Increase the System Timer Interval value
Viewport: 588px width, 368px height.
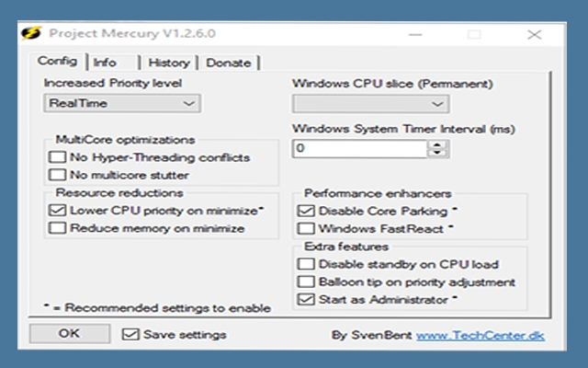[438, 143]
